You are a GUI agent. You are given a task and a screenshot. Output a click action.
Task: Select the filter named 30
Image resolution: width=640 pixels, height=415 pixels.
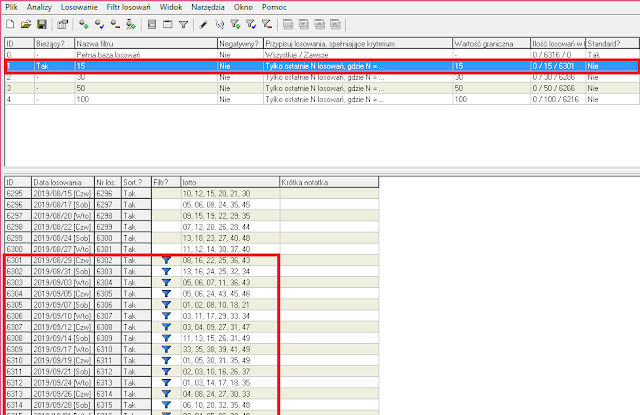click(322, 77)
